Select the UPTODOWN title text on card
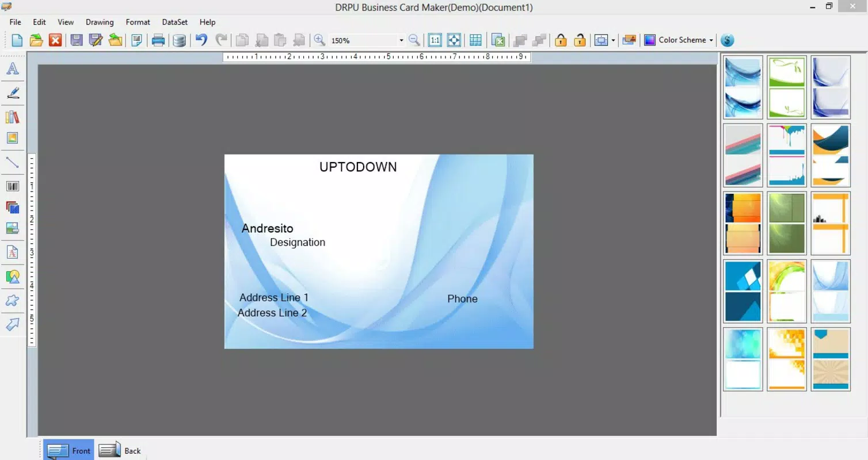 (x=358, y=167)
